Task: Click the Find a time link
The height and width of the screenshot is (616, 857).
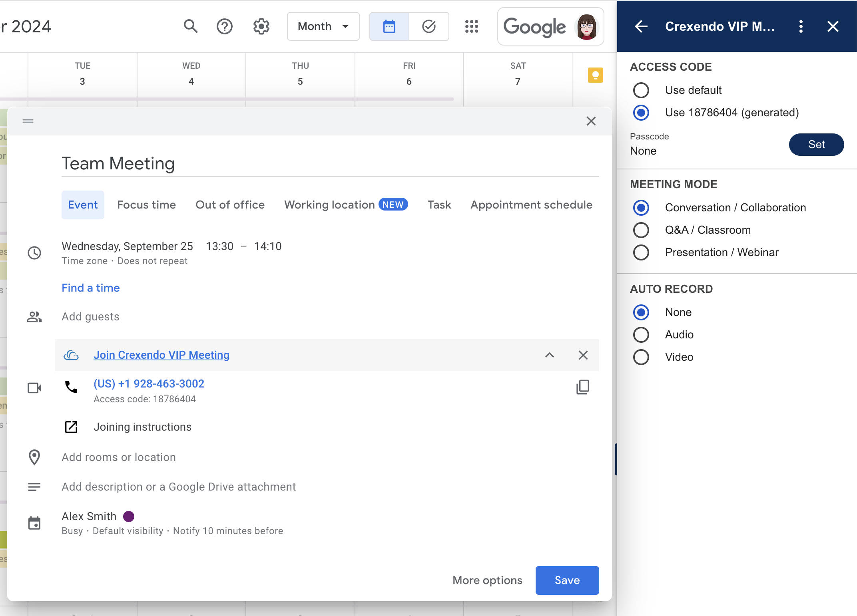Action: click(x=91, y=288)
